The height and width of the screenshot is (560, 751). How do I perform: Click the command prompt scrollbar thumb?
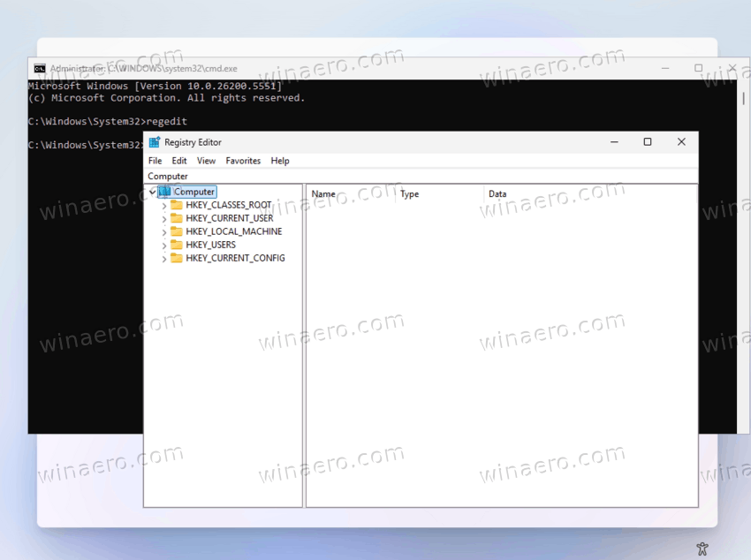pyautogui.click(x=743, y=98)
